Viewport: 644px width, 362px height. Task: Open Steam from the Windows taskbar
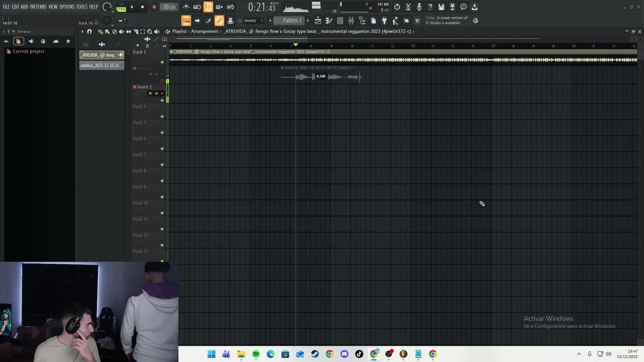point(315,354)
